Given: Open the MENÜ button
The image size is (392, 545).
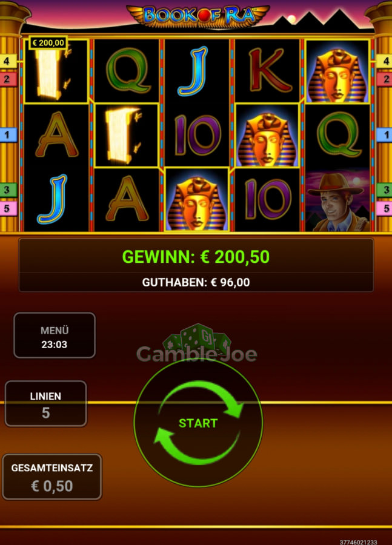Looking at the screenshot, I should coord(55,335).
